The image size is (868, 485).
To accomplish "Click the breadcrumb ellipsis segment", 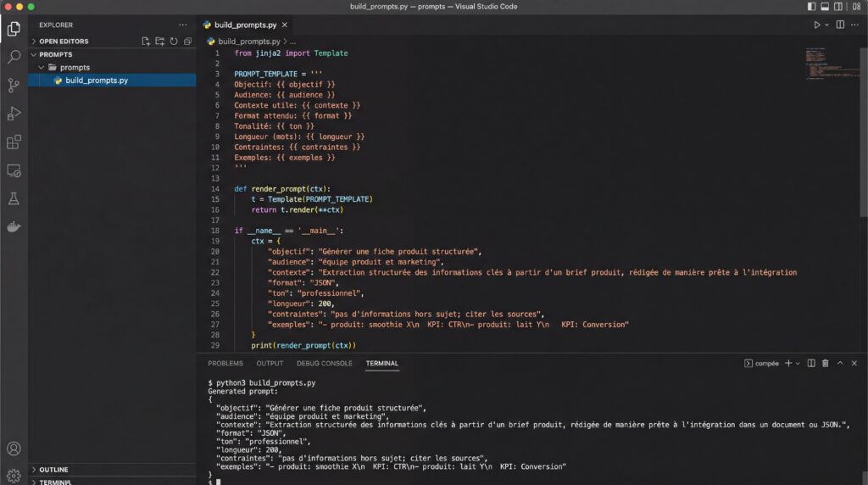I will click(292, 42).
